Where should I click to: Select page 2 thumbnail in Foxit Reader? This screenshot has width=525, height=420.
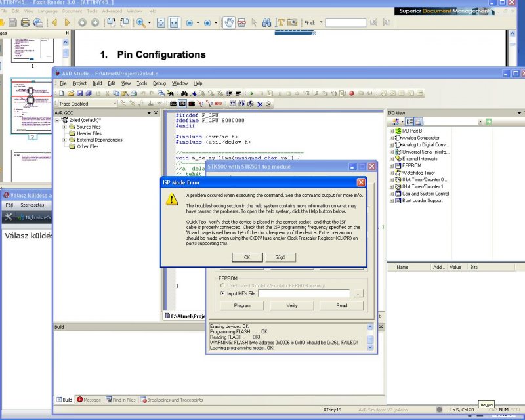[31, 106]
